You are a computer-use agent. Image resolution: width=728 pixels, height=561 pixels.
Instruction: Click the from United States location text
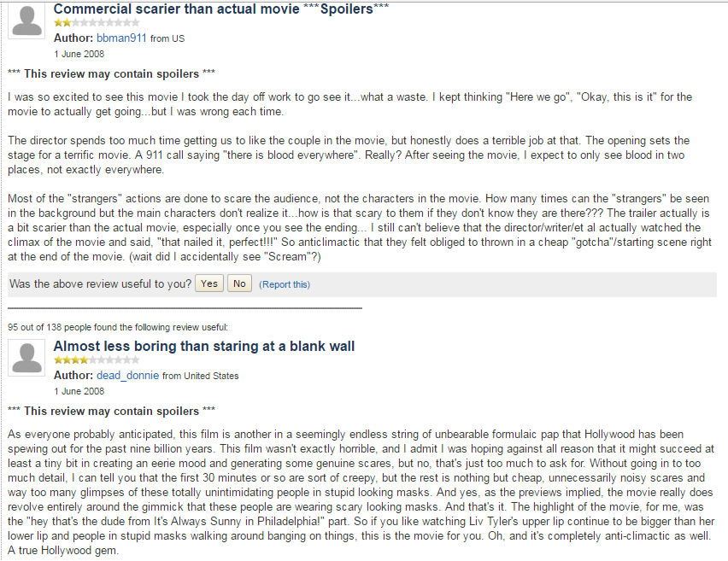pyautogui.click(x=200, y=376)
